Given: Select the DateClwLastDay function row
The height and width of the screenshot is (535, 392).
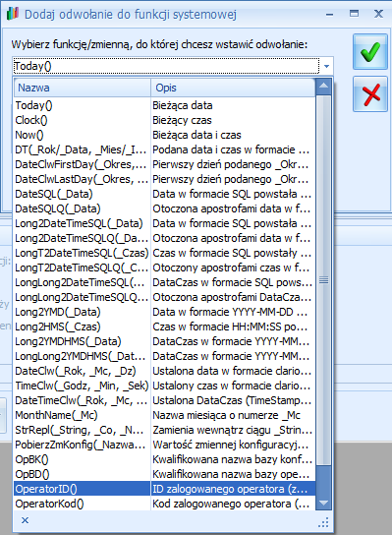Looking at the screenshot, I should point(165,179).
